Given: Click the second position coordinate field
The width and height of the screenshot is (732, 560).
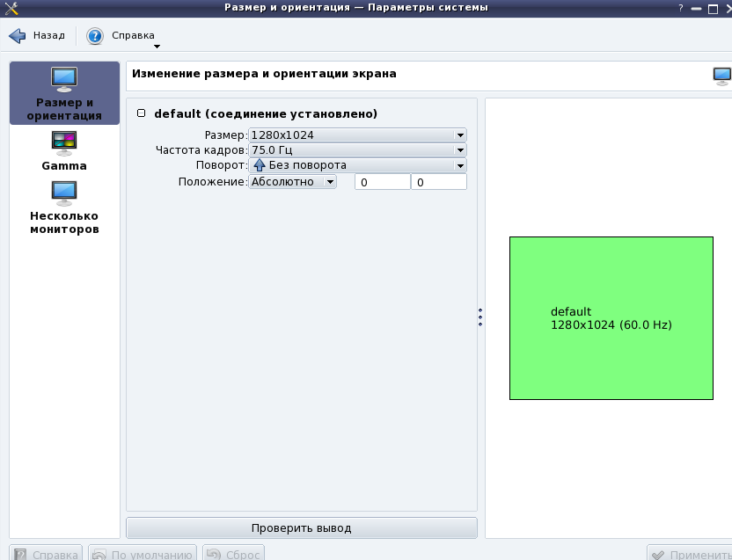Looking at the screenshot, I should tap(439, 182).
